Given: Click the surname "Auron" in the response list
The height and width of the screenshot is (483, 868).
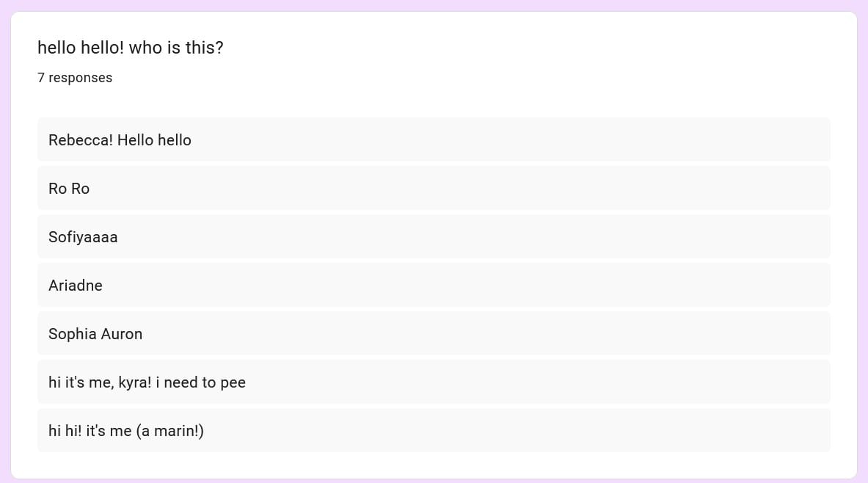Looking at the screenshot, I should (x=122, y=334).
